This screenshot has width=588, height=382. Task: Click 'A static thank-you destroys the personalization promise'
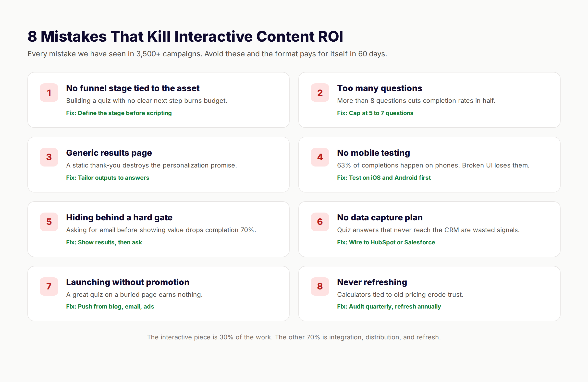coord(151,165)
